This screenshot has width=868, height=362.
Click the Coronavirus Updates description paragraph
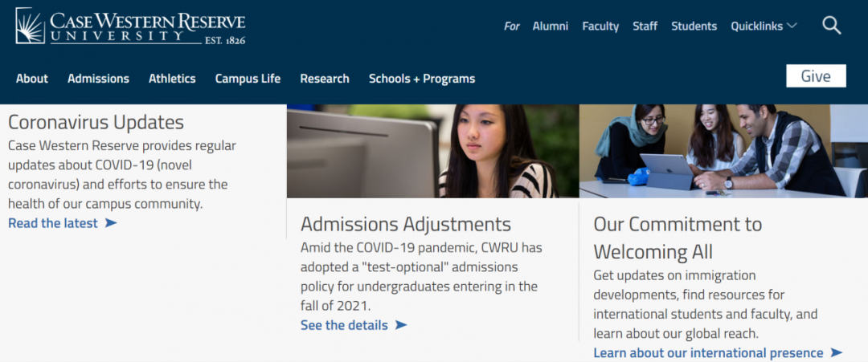click(x=122, y=175)
